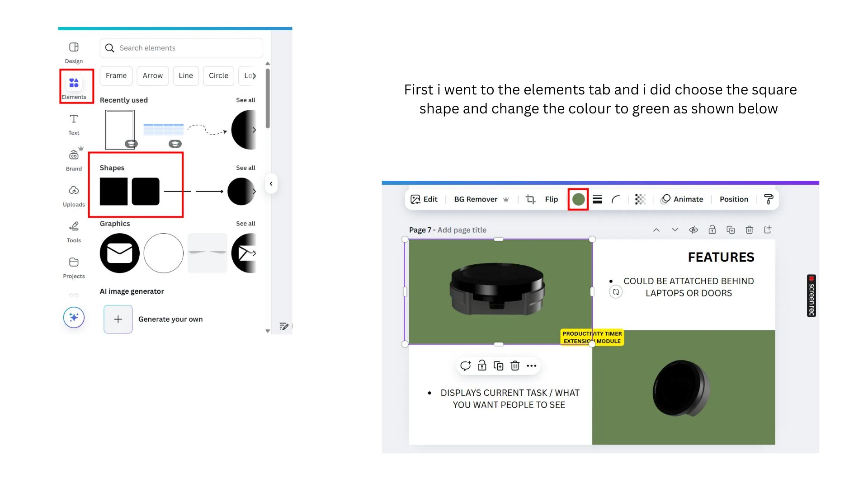Collapse the elements side panel
868x488 pixels.
tap(271, 184)
